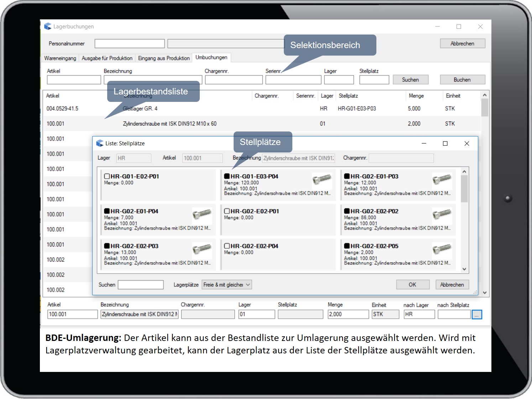Toggle the HR-G02-E02-P02 checkbox
This screenshot has height=399, width=532.
pos(347,211)
